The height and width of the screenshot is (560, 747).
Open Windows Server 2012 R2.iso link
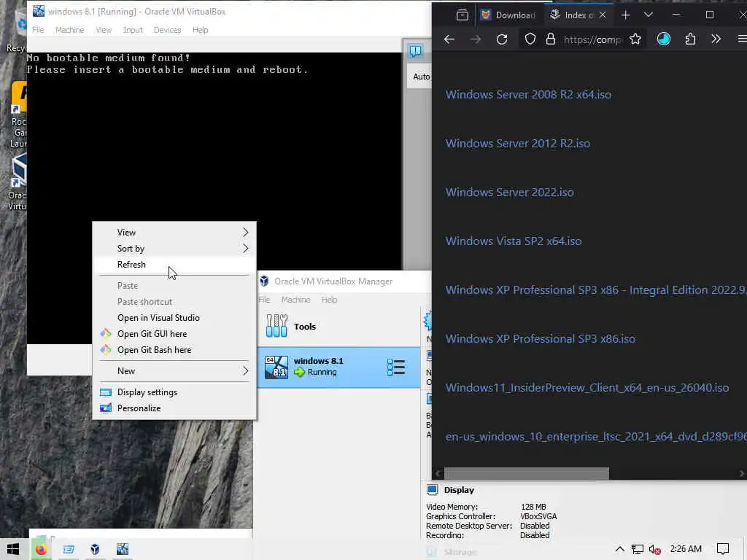[x=517, y=144]
